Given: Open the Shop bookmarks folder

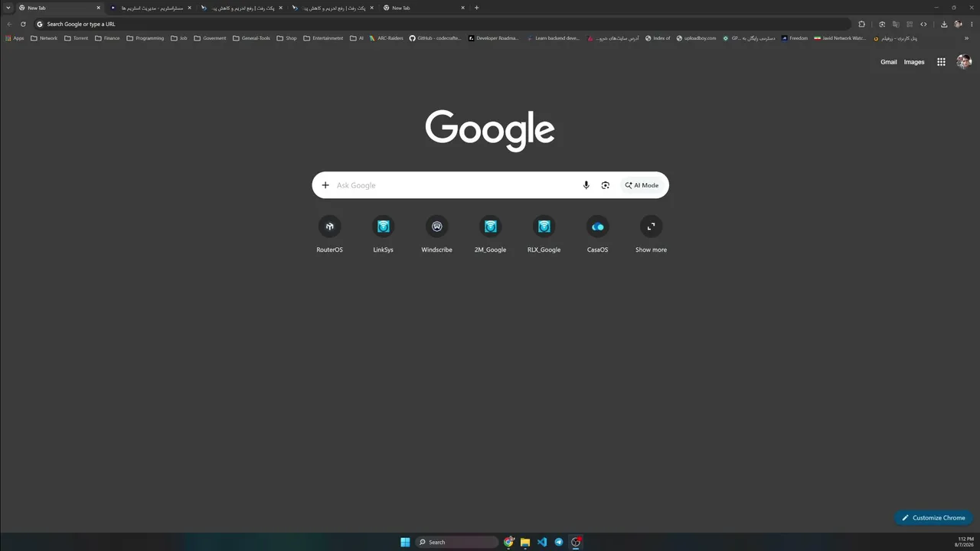Looking at the screenshot, I should 286,38.
